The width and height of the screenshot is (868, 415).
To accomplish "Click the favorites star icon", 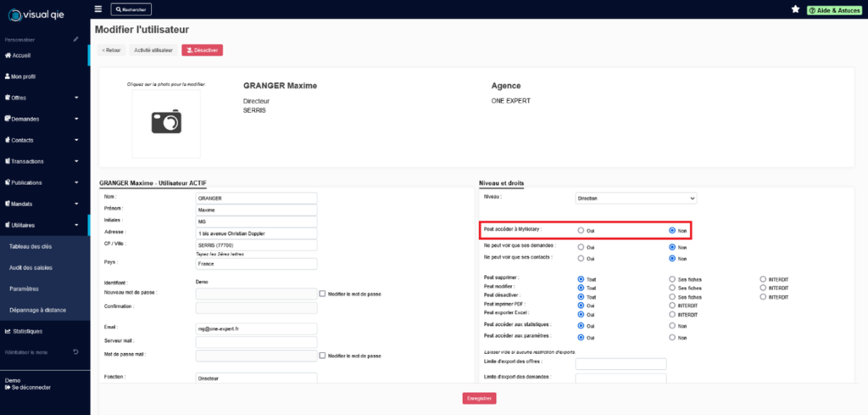I will point(794,9).
